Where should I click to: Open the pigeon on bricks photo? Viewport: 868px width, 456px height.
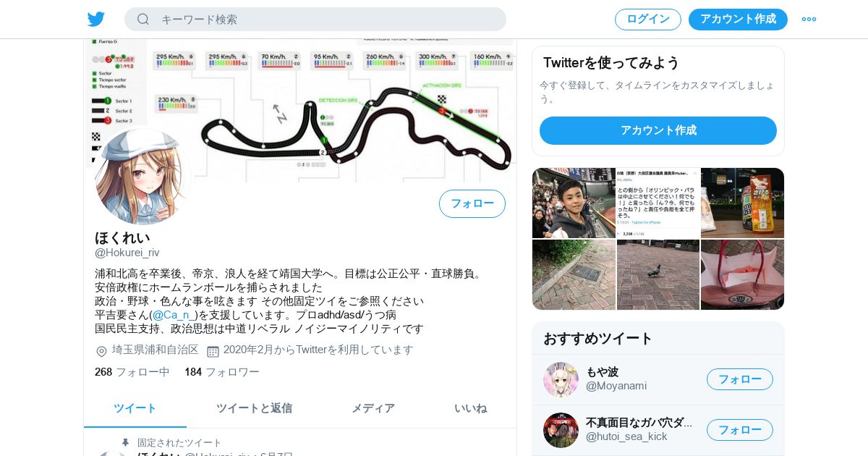pyautogui.click(x=658, y=275)
